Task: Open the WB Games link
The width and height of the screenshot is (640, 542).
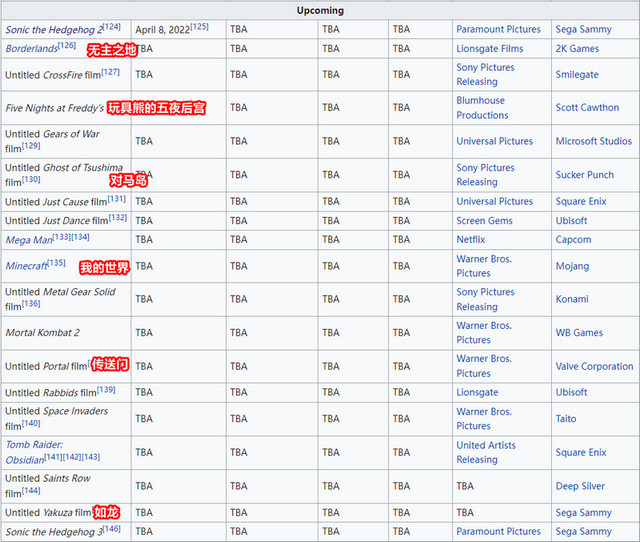Action: coord(579,333)
